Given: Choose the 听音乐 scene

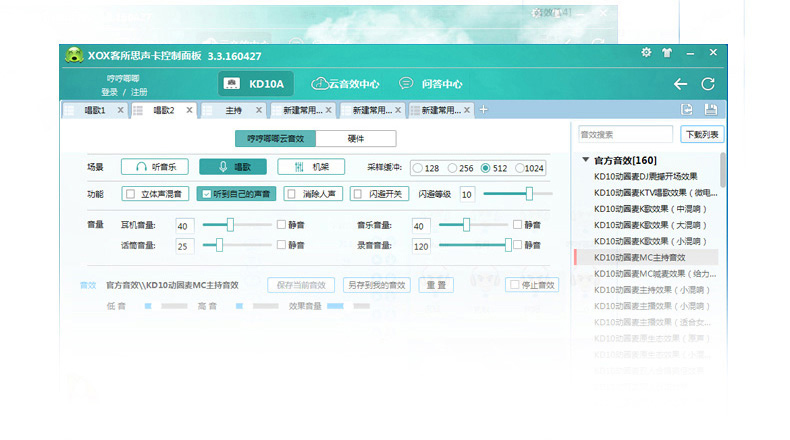Looking at the screenshot, I should click(x=155, y=167).
